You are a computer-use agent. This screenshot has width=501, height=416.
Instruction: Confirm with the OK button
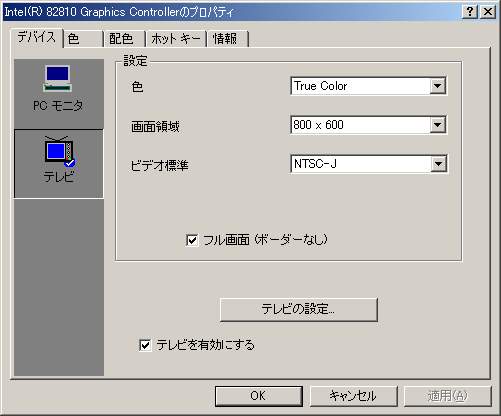[259, 396]
